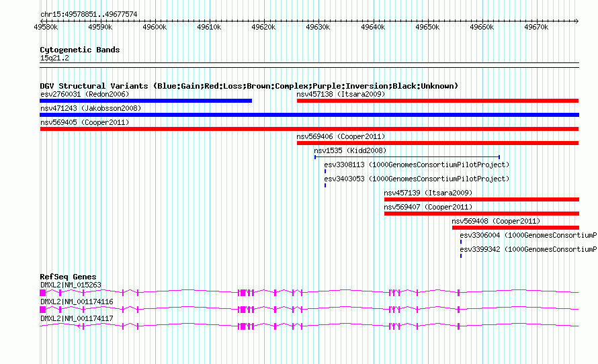Select the nsv457139 (Itsara2009) red bar

pos(482,199)
